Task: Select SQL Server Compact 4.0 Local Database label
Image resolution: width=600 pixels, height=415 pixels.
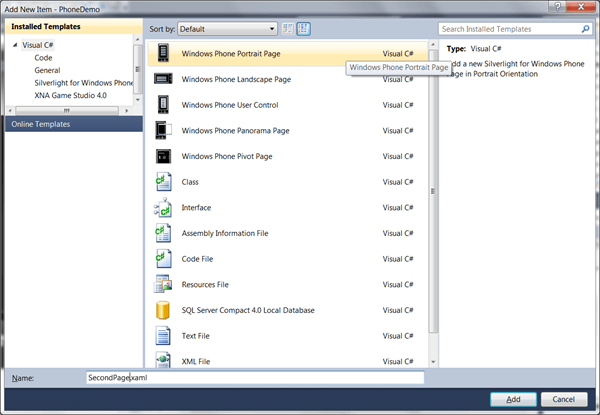Action: [248, 310]
